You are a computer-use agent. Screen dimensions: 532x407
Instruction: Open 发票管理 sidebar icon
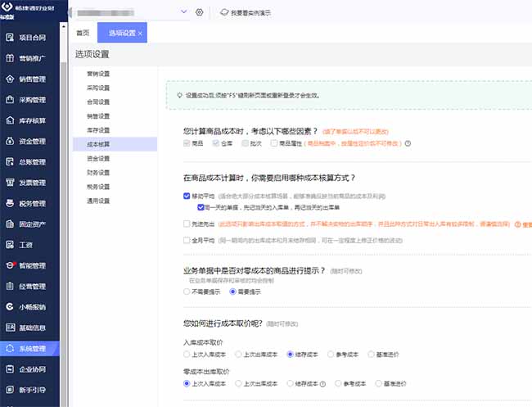pos(9,183)
